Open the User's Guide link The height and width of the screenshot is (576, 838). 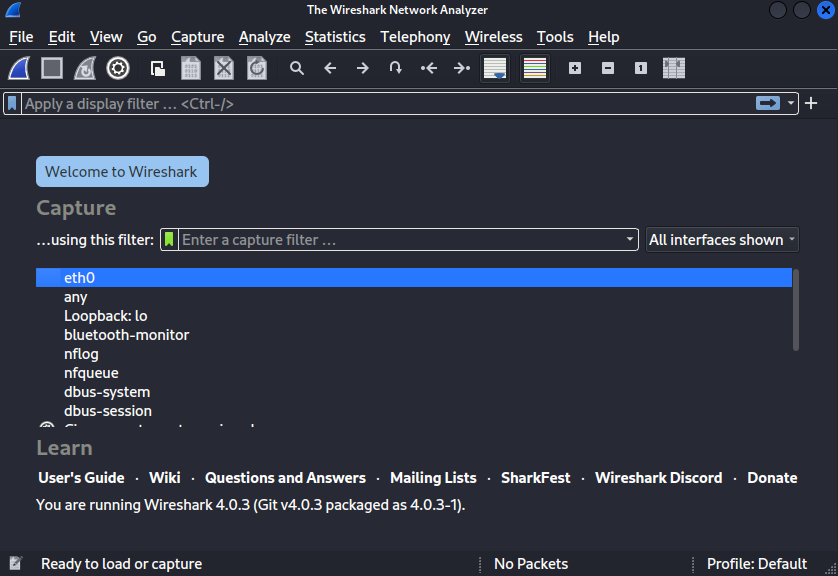coord(81,478)
